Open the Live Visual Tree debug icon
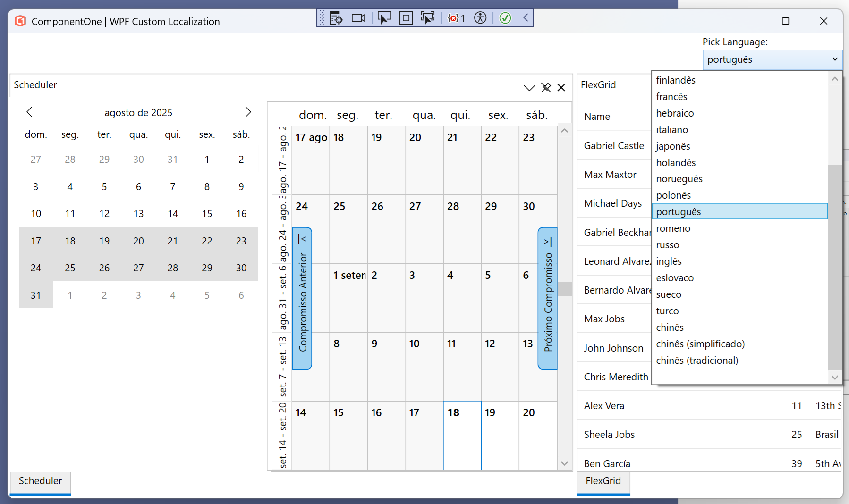The width and height of the screenshot is (849, 504). (x=336, y=18)
